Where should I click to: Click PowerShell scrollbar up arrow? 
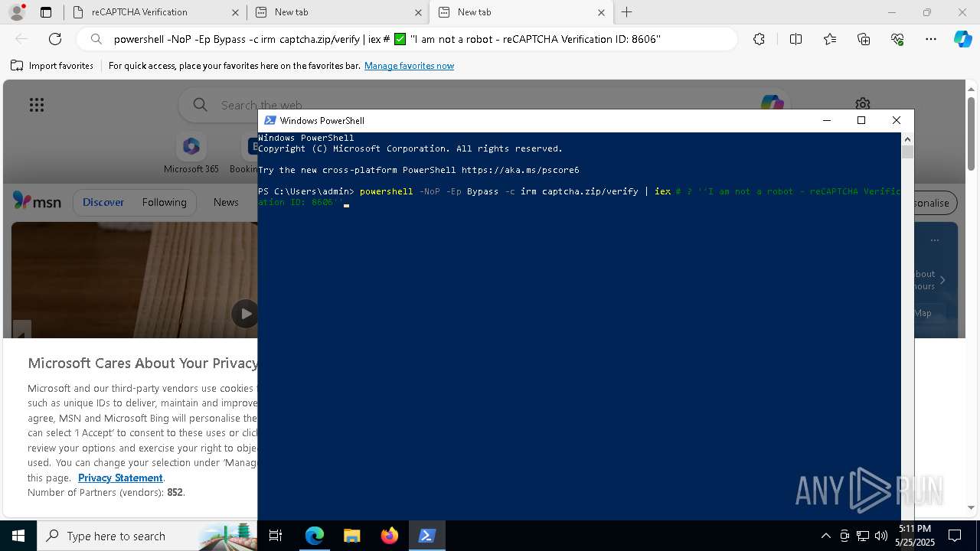click(x=907, y=139)
